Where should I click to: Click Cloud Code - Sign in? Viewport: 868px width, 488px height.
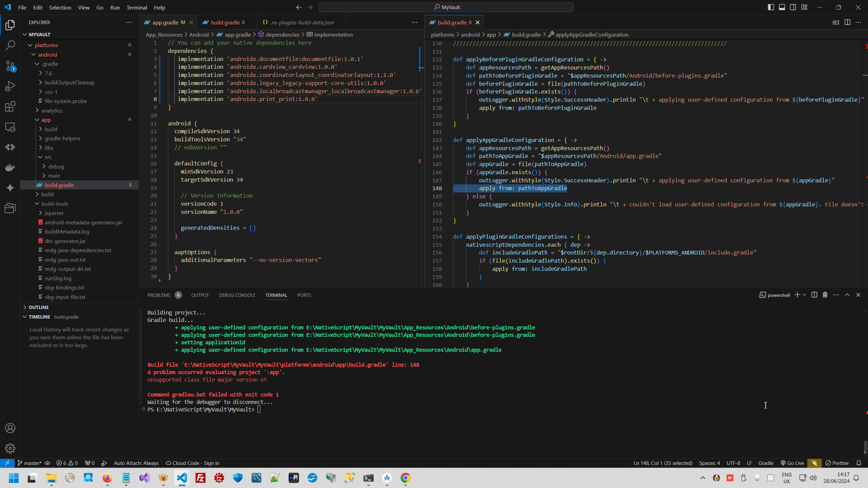click(192, 463)
